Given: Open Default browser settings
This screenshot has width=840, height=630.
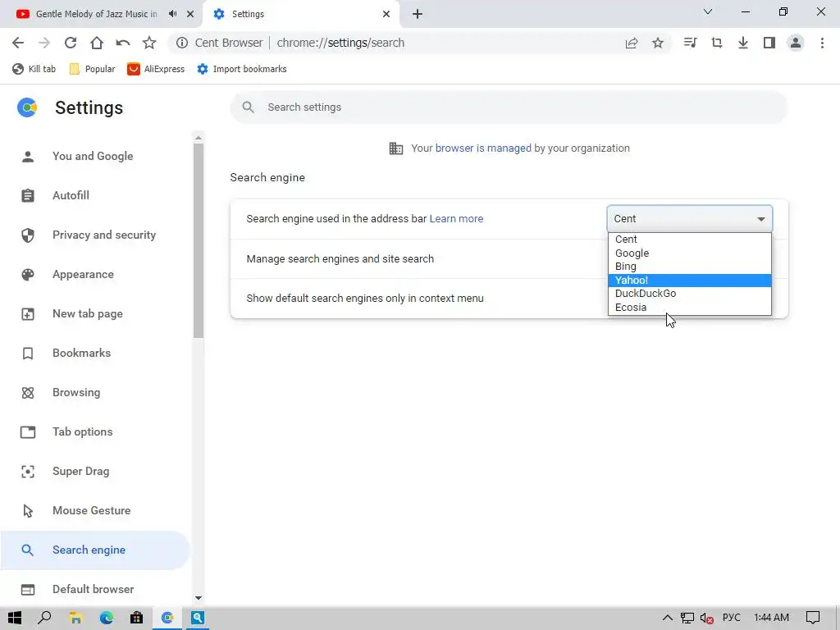Looking at the screenshot, I should pos(95,589).
